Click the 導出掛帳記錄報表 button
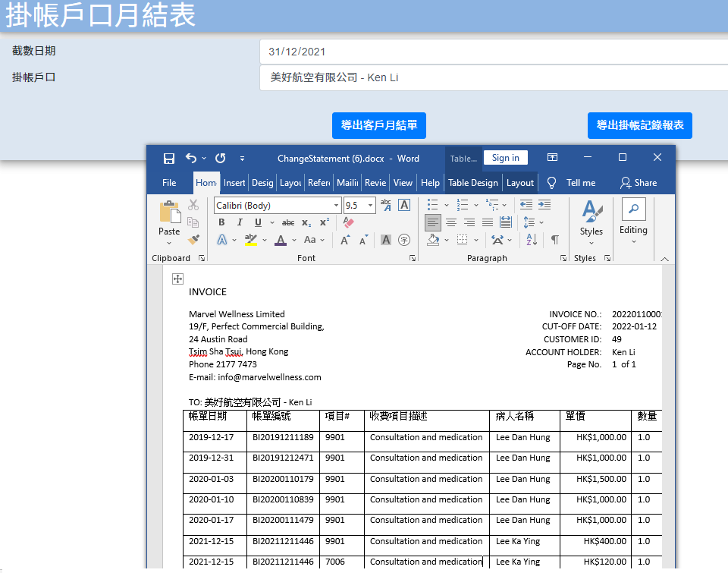Image resolution: width=728 pixels, height=573 pixels. point(640,125)
